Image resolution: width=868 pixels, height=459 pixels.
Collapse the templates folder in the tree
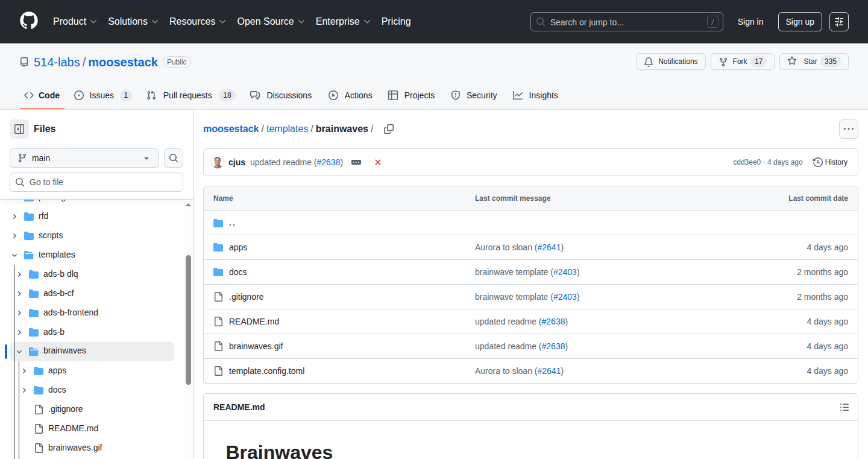[14, 255]
